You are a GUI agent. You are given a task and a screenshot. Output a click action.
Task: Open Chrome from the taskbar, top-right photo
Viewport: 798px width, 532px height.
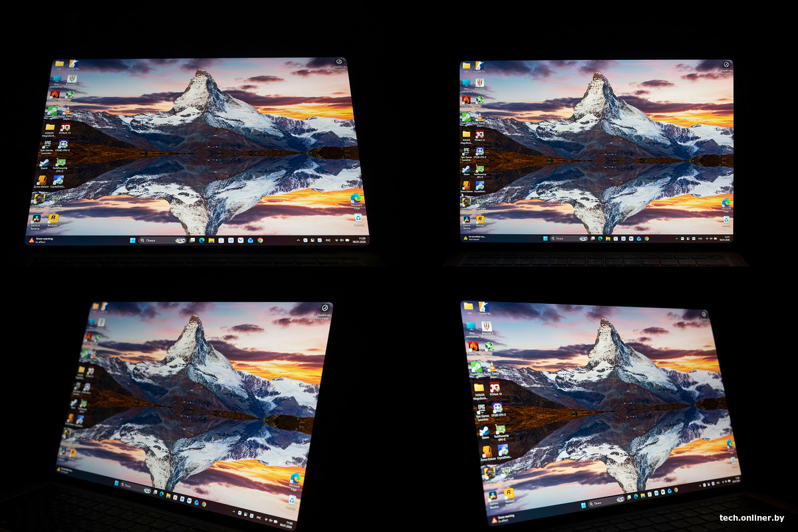pyautogui.click(x=646, y=238)
